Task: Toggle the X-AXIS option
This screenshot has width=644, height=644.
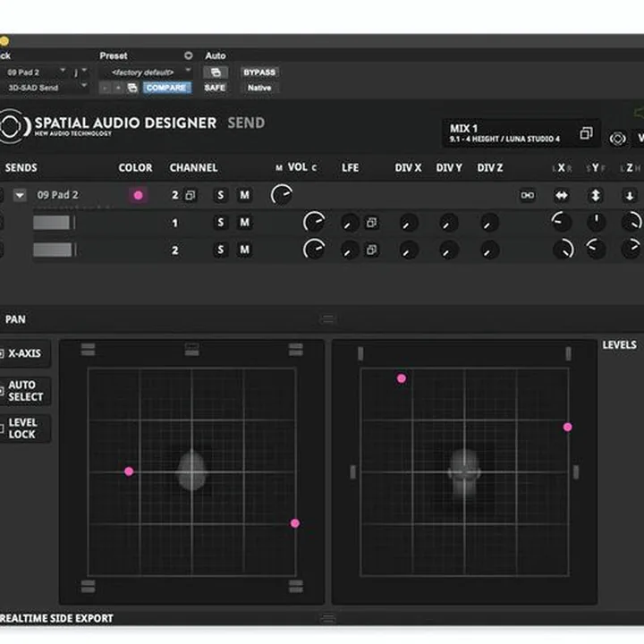Action: coord(25,353)
